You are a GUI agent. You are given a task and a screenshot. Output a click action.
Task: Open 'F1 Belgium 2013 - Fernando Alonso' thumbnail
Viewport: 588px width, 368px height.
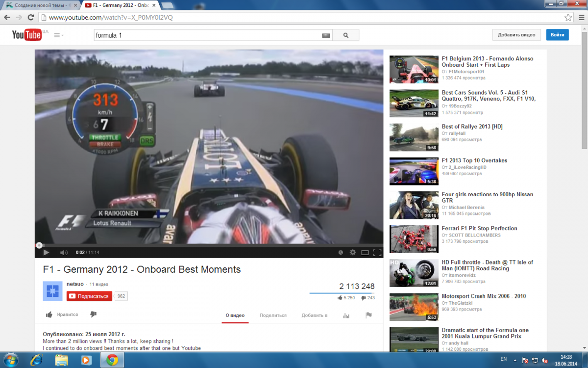(414, 69)
